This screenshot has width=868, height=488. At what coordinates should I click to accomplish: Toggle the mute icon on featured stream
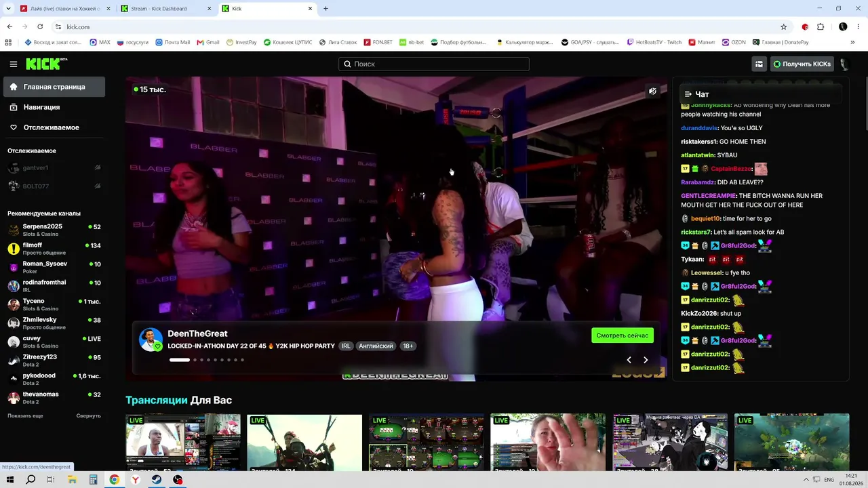pyautogui.click(x=652, y=91)
